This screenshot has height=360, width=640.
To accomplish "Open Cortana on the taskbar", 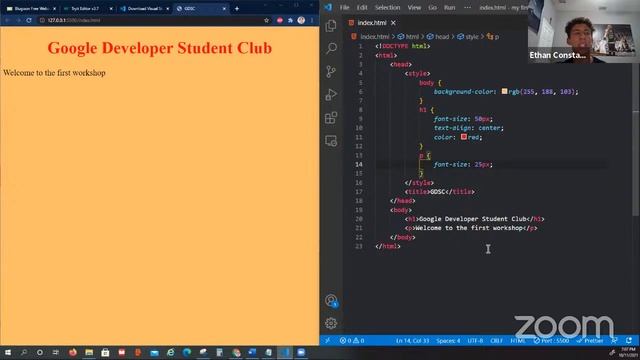I will click(x=40, y=352).
